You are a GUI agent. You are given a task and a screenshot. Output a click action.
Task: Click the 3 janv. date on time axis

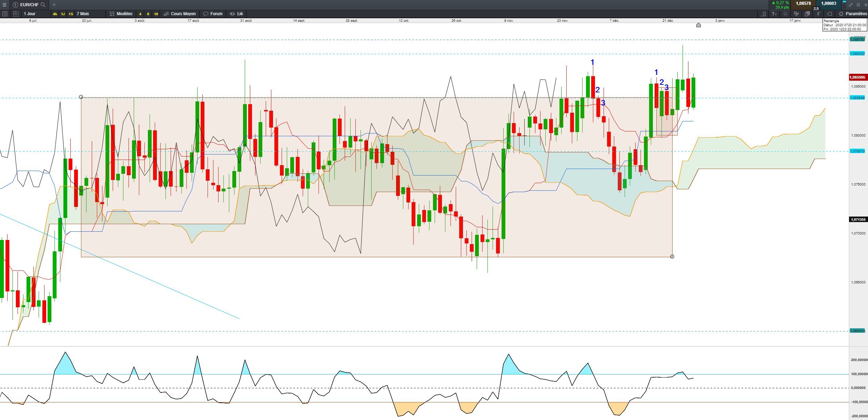click(x=720, y=21)
